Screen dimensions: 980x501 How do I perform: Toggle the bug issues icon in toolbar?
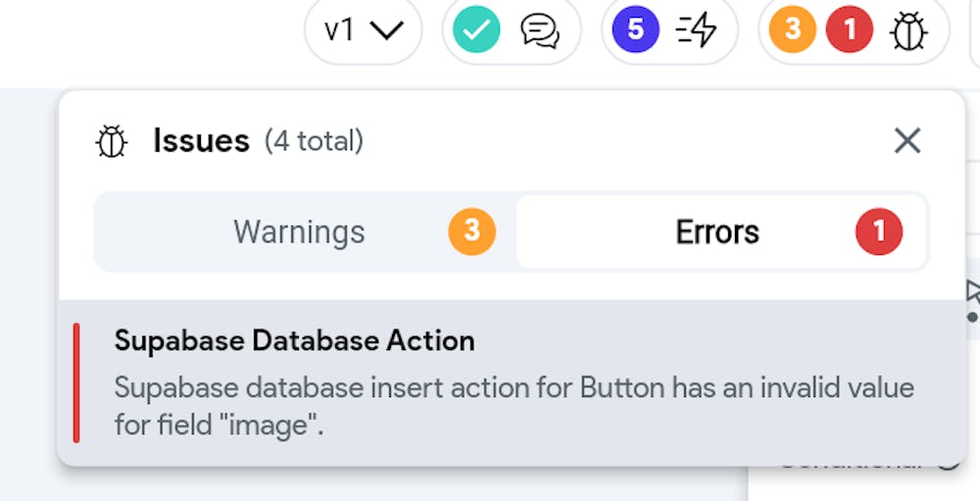pos(908,30)
